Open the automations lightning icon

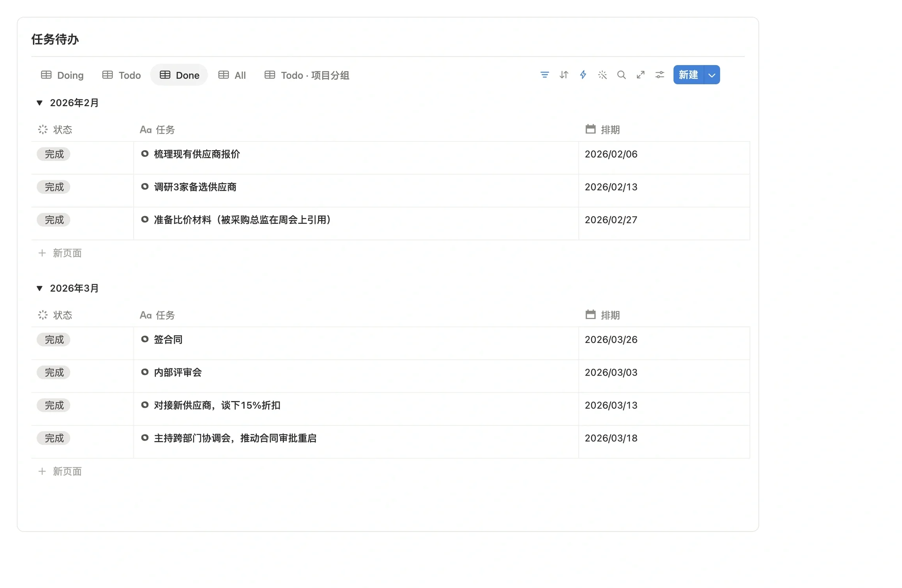[x=583, y=75]
